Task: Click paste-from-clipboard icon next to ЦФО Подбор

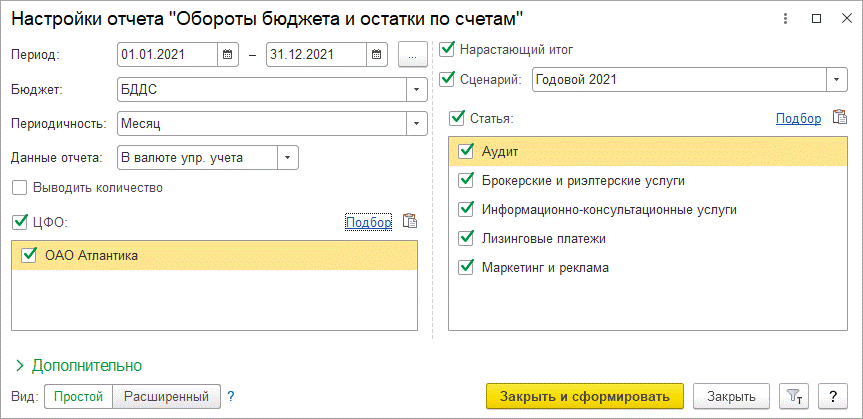Action: (x=409, y=221)
